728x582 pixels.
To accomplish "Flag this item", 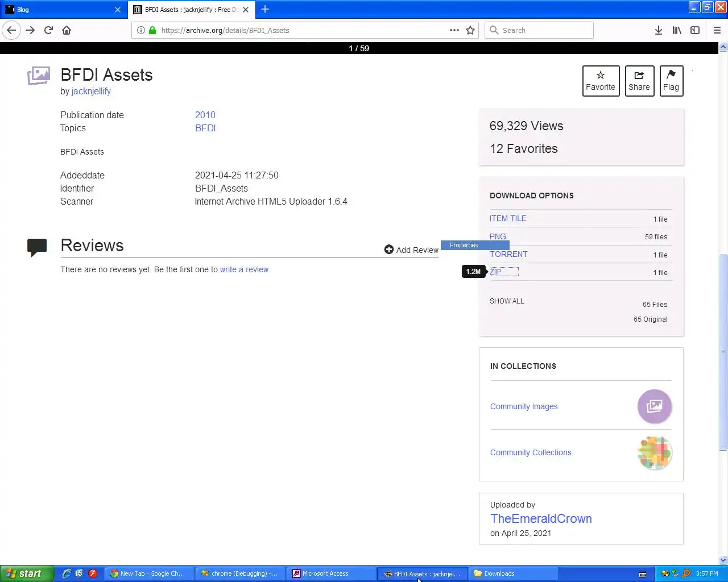I will [x=671, y=81].
